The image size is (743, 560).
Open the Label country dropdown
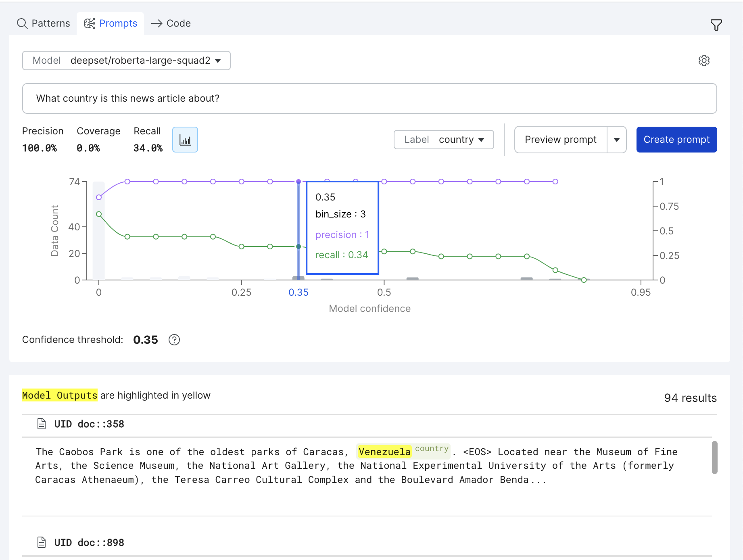click(444, 140)
